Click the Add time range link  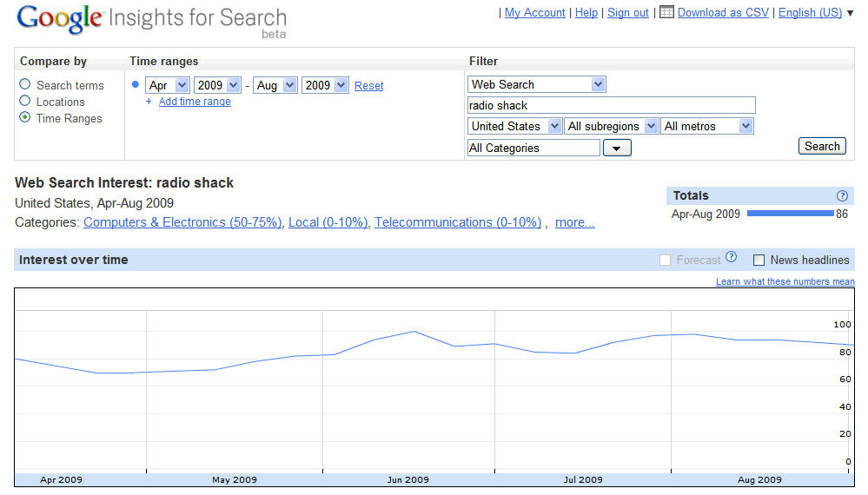pos(195,102)
